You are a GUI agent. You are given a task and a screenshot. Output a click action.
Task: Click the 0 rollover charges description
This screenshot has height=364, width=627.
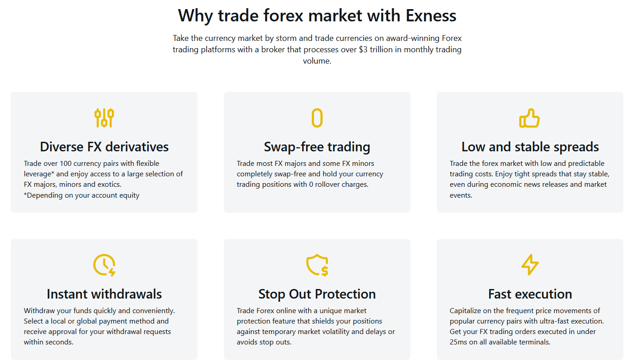pyautogui.click(x=310, y=174)
